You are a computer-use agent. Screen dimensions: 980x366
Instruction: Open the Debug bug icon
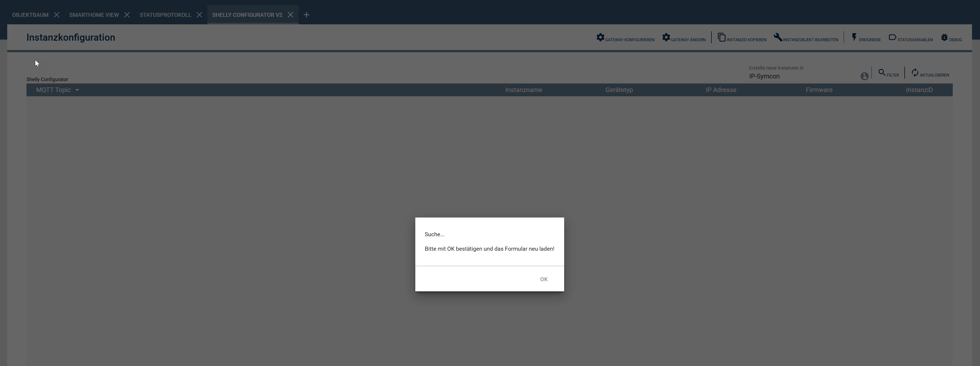[944, 37]
